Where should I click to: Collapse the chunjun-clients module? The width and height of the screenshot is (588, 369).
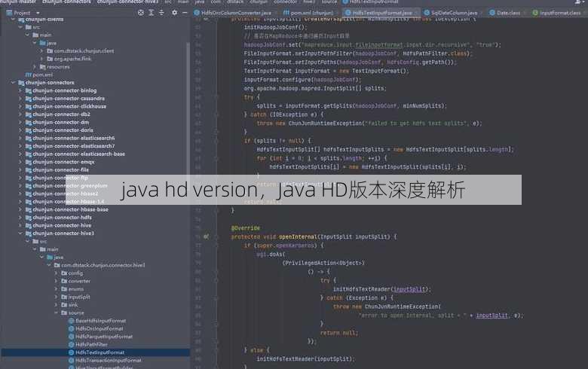(x=14, y=19)
